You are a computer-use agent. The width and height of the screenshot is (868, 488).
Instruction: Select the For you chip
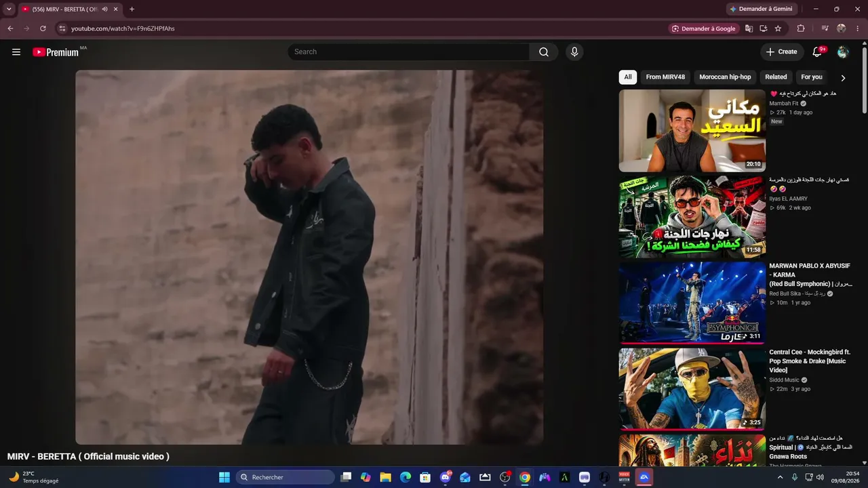pyautogui.click(x=812, y=77)
